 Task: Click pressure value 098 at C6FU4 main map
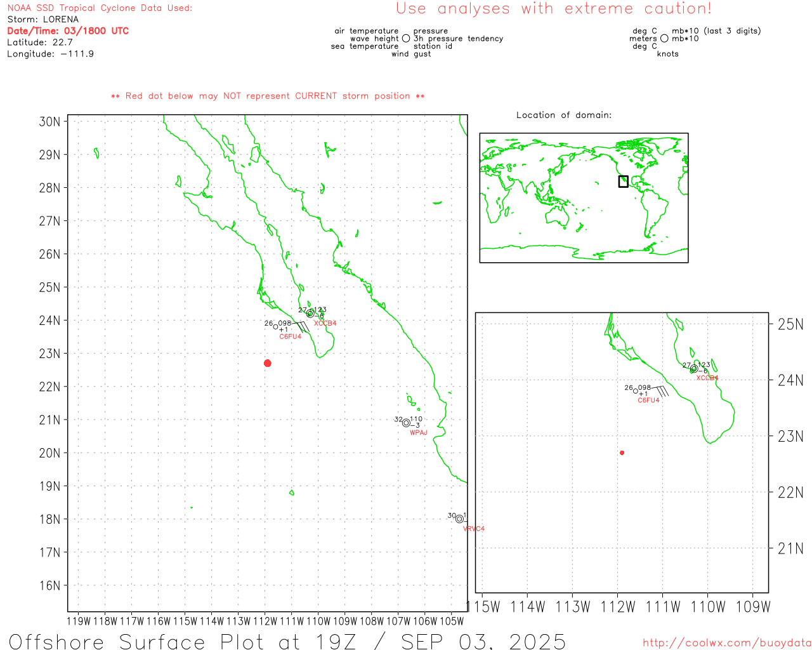[x=285, y=323]
